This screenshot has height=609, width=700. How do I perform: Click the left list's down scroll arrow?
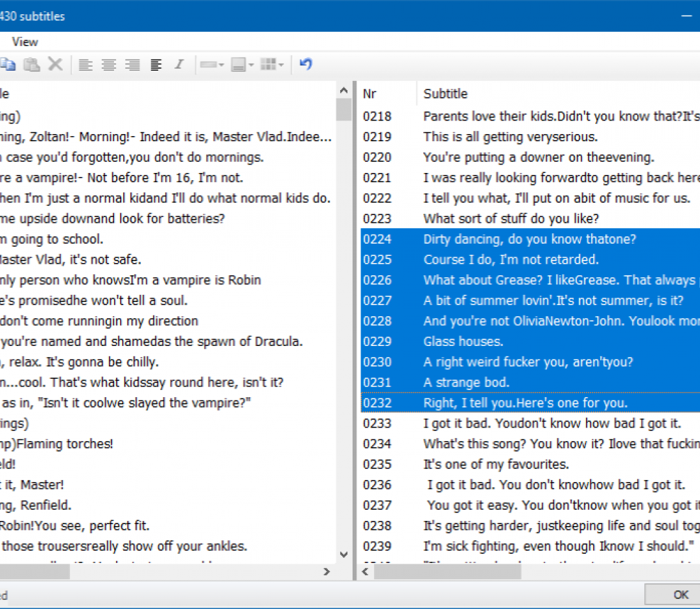point(344,555)
